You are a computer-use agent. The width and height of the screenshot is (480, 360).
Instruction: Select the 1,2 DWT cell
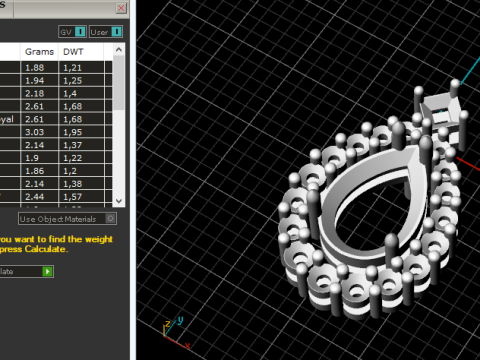coord(81,171)
